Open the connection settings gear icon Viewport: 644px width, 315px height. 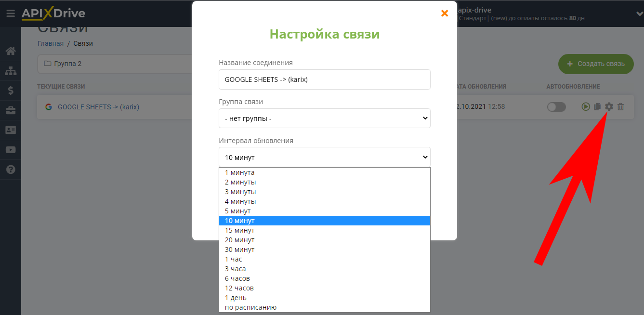[x=609, y=106]
